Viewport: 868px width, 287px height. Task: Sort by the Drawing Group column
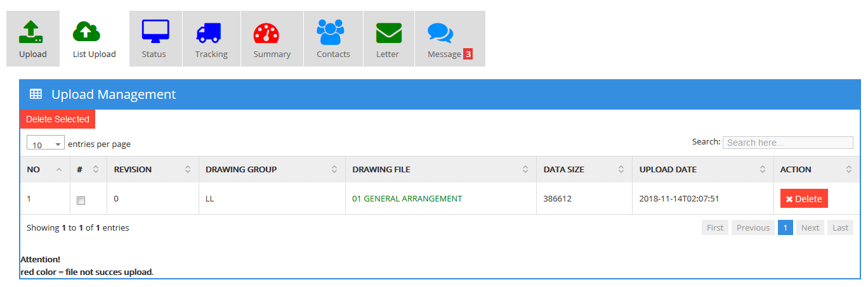[272, 169]
